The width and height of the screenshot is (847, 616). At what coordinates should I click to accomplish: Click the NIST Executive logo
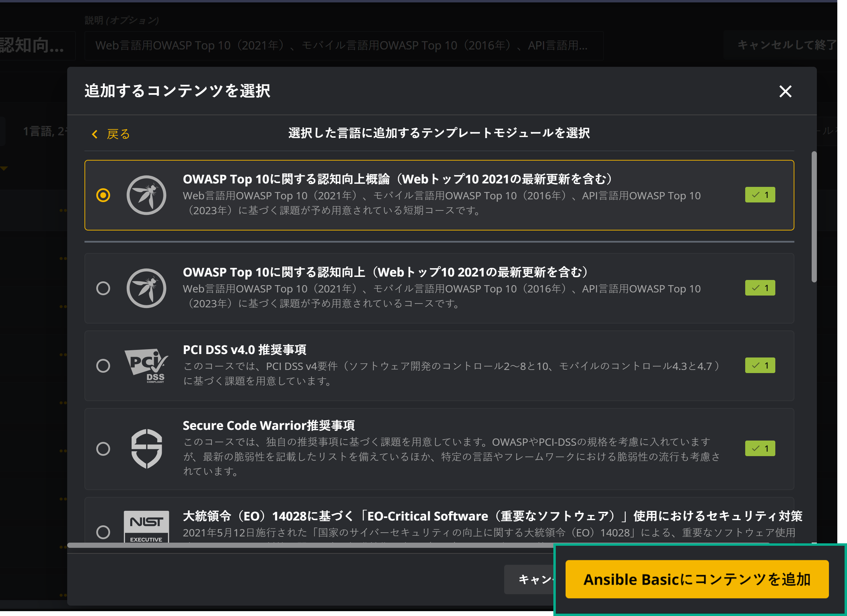tap(146, 526)
